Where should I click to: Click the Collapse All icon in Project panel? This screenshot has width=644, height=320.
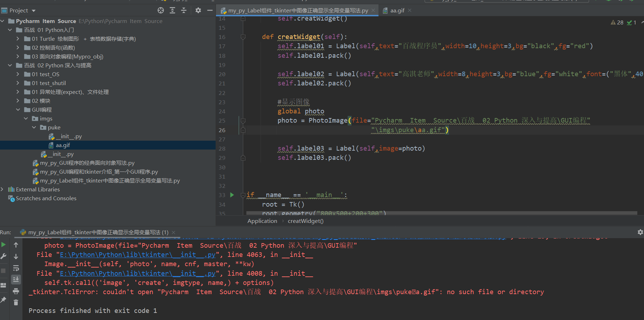[x=184, y=10]
